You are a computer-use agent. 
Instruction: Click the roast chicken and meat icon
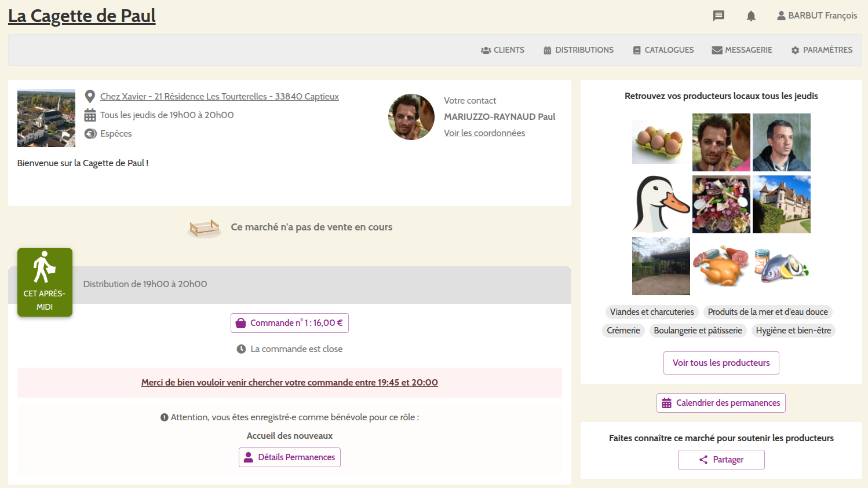point(721,266)
